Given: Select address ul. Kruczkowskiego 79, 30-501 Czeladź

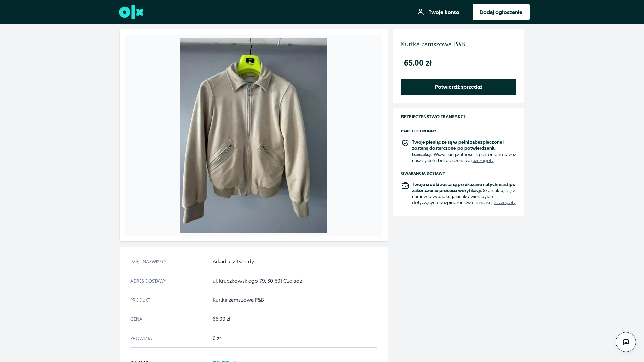Looking at the screenshot, I should coord(257,281).
